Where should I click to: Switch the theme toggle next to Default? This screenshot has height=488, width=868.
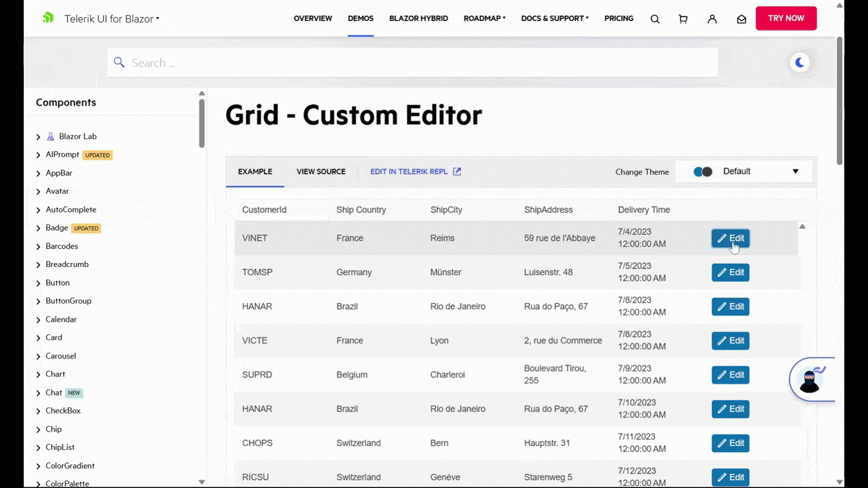click(703, 171)
